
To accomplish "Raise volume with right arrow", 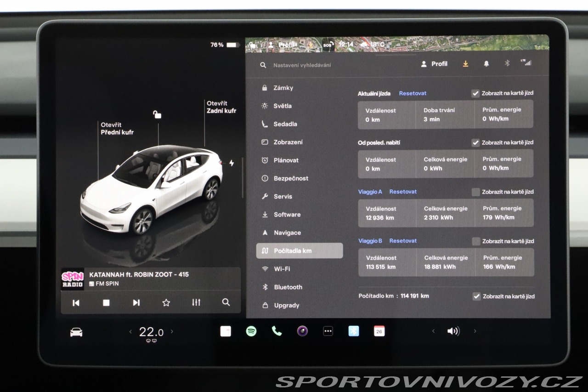I will tap(475, 331).
